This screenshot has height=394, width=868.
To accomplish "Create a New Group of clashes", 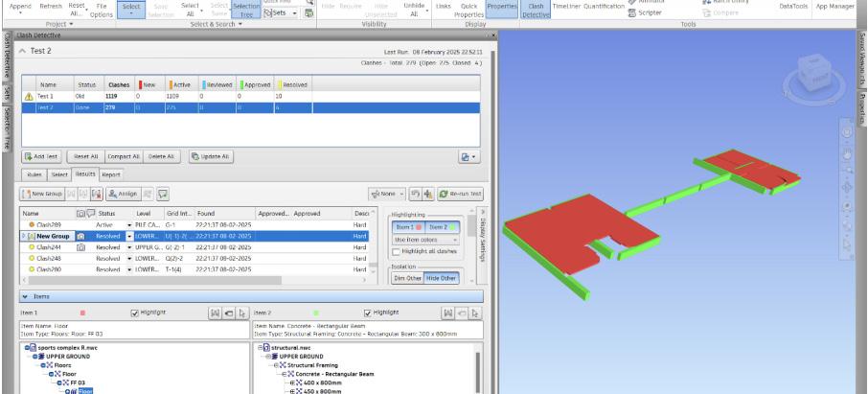I will tap(41, 194).
